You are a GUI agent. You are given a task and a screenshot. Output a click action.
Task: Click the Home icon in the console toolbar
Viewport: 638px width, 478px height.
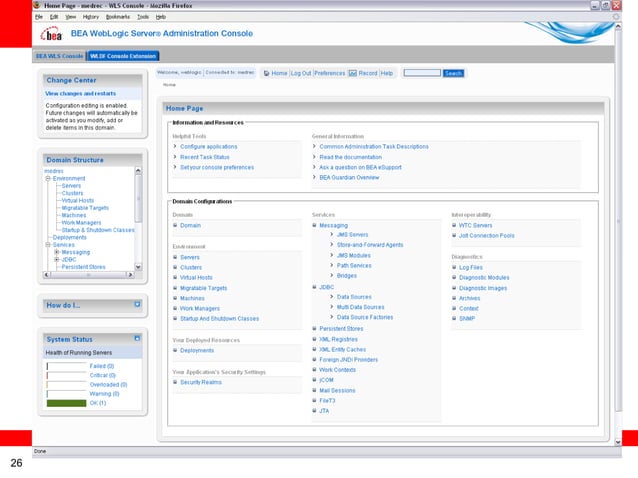[267, 73]
